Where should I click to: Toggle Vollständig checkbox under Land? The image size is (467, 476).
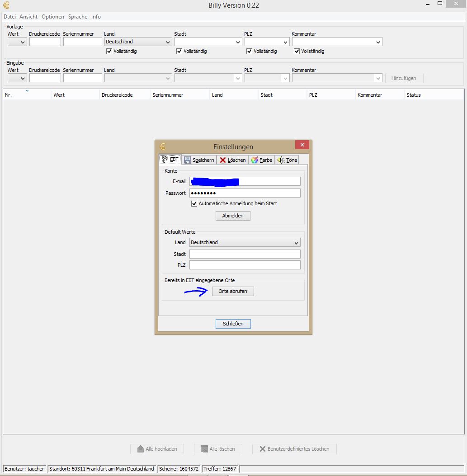(109, 52)
